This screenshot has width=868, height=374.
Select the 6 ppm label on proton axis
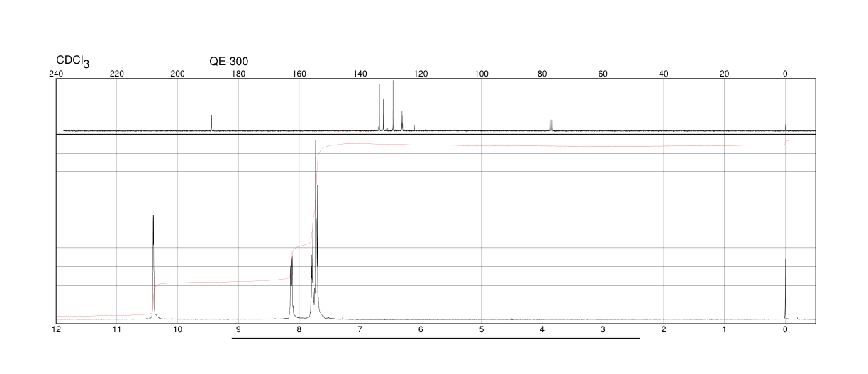coord(421,329)
